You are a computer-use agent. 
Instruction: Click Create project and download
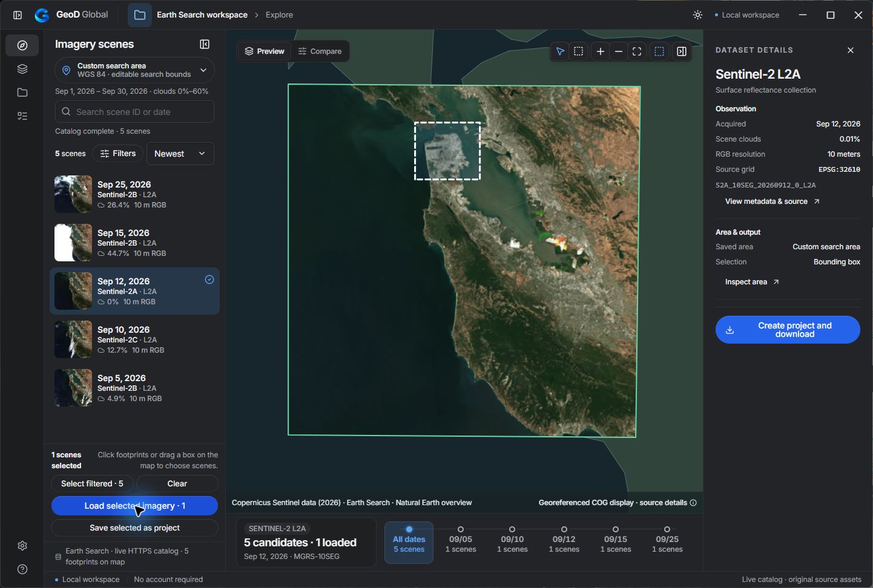click(788, 330)
